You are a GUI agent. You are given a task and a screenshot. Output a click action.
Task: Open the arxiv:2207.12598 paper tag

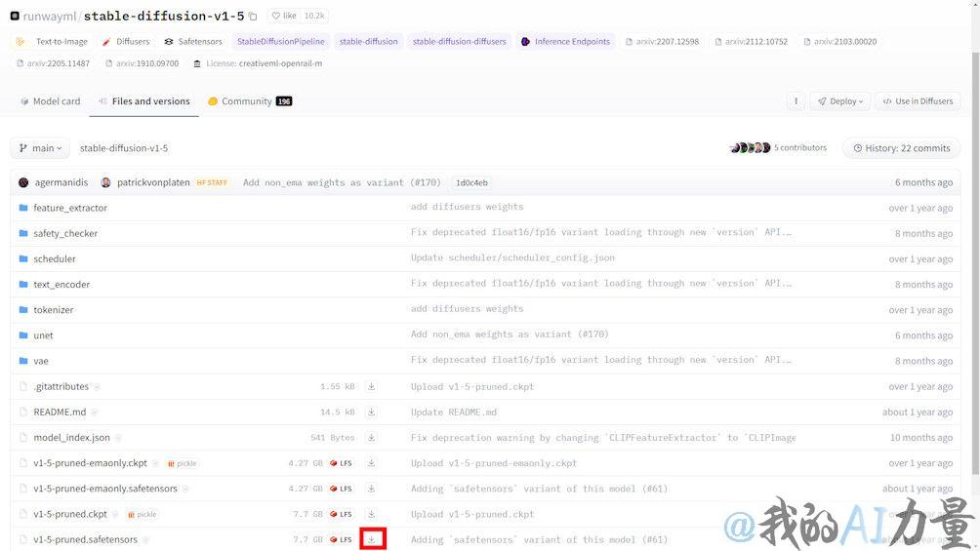[662, 41]
